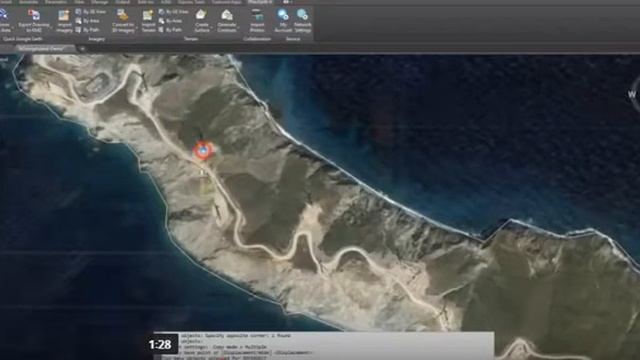Viewport: 640px width, 360px height.
Task: Select Imagery By Path option
Action: [88, 30]
